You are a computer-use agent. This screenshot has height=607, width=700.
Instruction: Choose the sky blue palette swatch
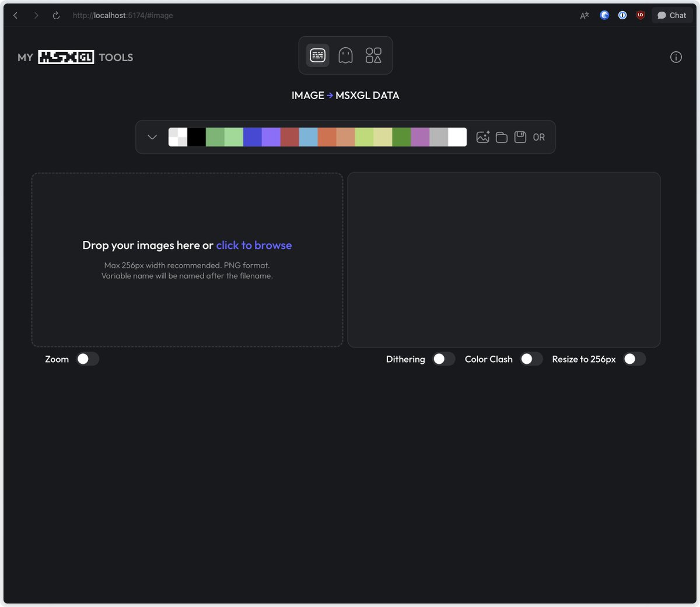309,137
